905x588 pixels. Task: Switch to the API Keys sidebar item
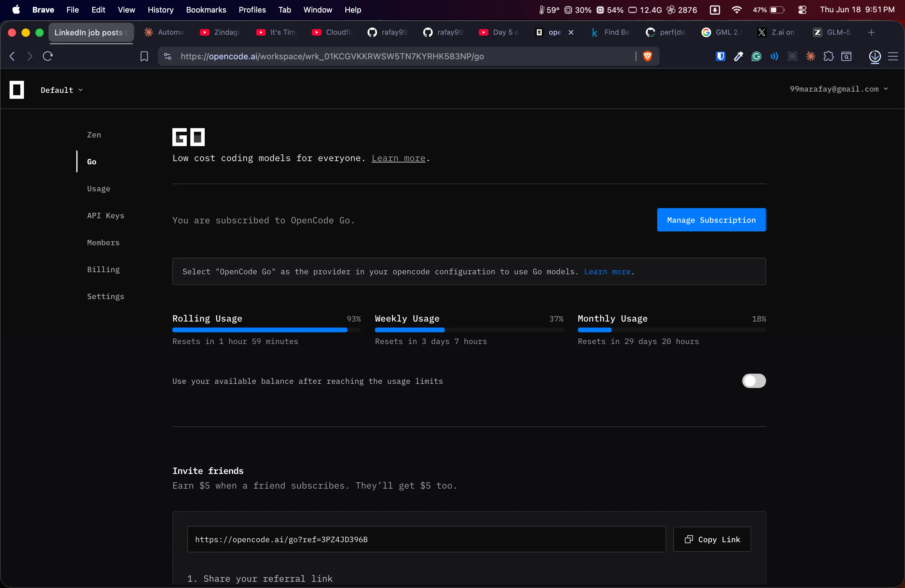tap(106, 216)
